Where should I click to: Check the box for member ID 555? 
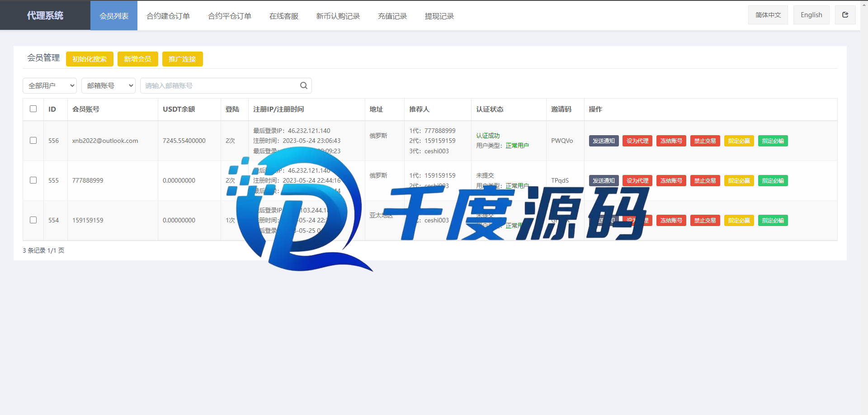tap(33, 180)
